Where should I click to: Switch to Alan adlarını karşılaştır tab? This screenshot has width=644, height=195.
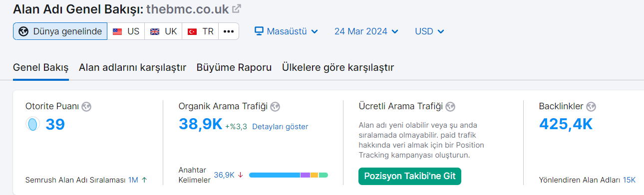(x=132, y=67)
